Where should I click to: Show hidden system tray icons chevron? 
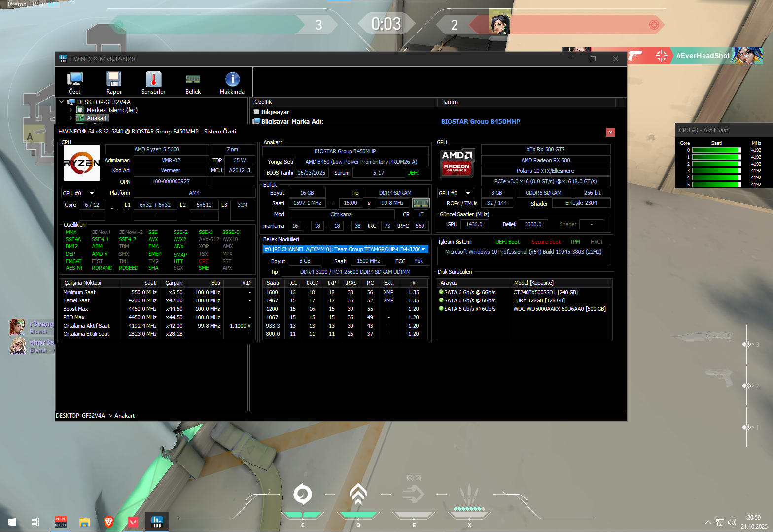pos(708,522)
